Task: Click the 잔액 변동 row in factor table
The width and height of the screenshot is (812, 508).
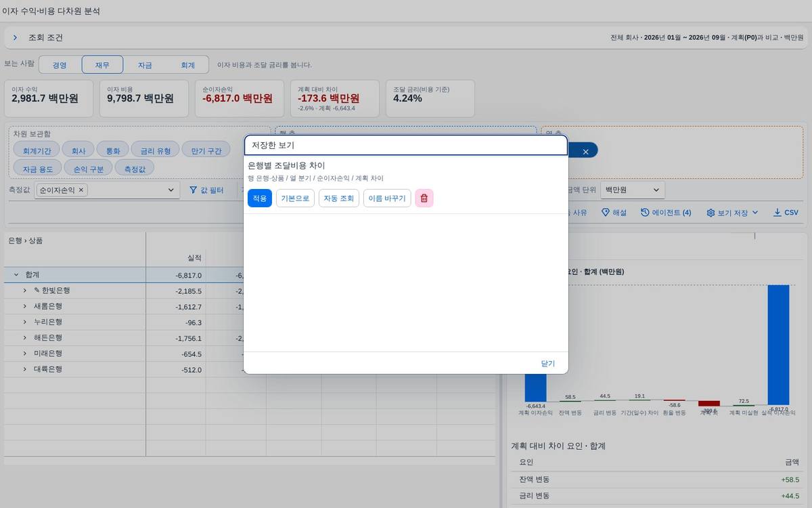Action: (656, 480)
